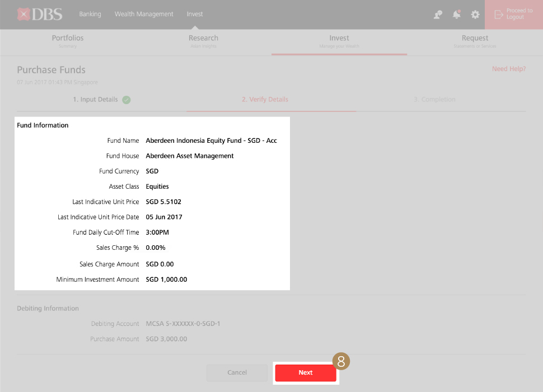Switch to the Research tab
The image size is (543, 392).
click(203, 41)
